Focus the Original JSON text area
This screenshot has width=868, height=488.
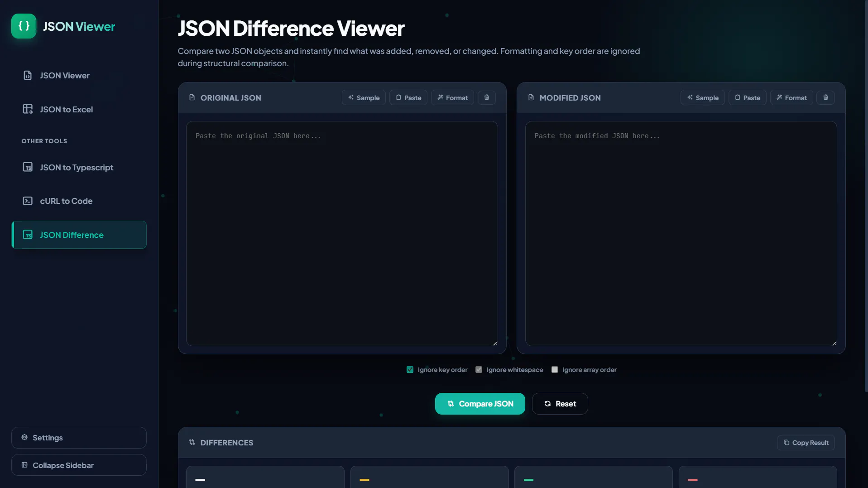click(x=342, y=233)
